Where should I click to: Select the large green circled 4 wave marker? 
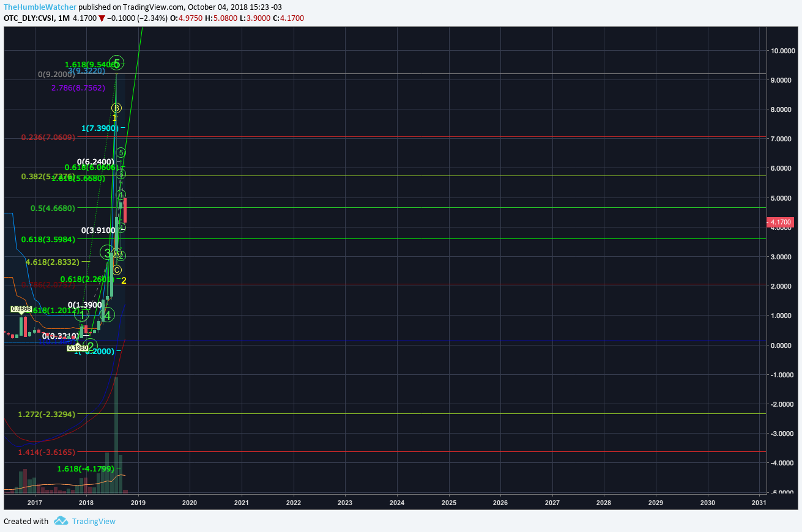108,316
